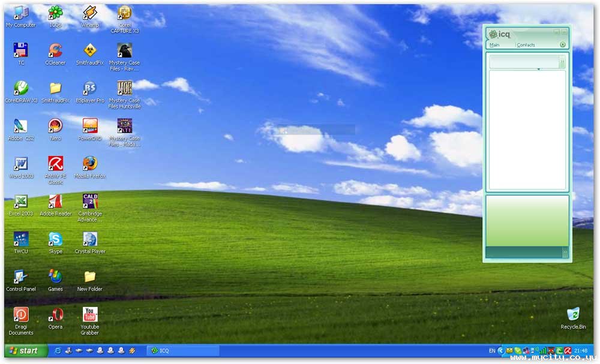Open the Main menu in ICQ
Viewport: 600px width, 364px height.
[494, 45]
